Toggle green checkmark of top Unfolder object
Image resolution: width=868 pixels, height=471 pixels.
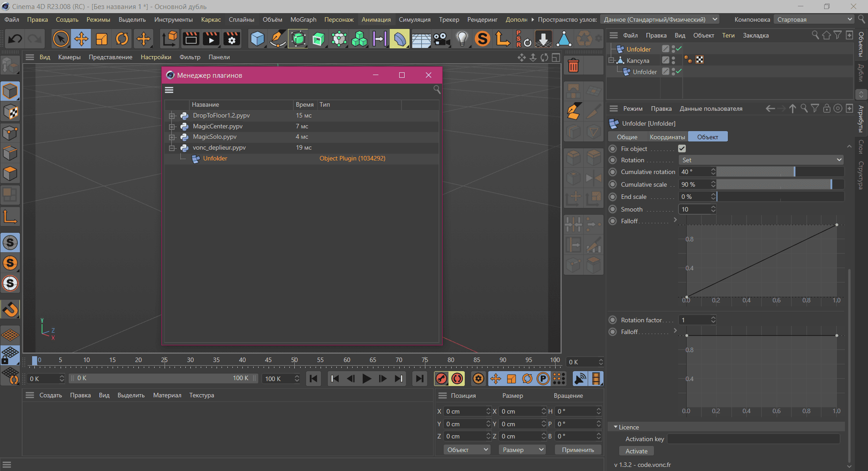point(679,48)
